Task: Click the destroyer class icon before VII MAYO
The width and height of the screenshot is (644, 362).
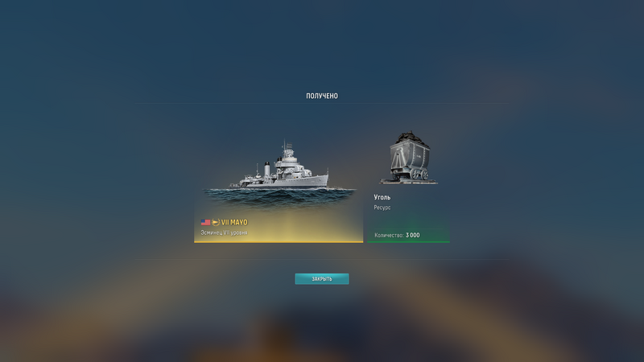Action: [x=216, y=222]
